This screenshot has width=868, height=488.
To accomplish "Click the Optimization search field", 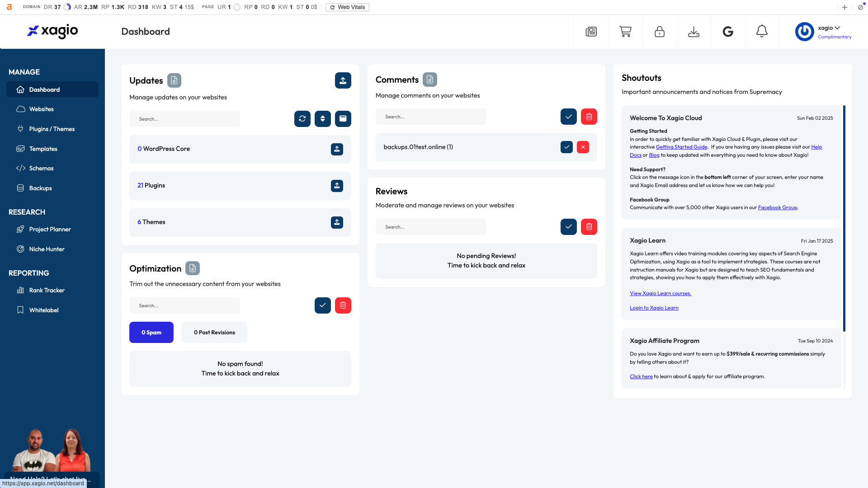I will tap(184, 305).
